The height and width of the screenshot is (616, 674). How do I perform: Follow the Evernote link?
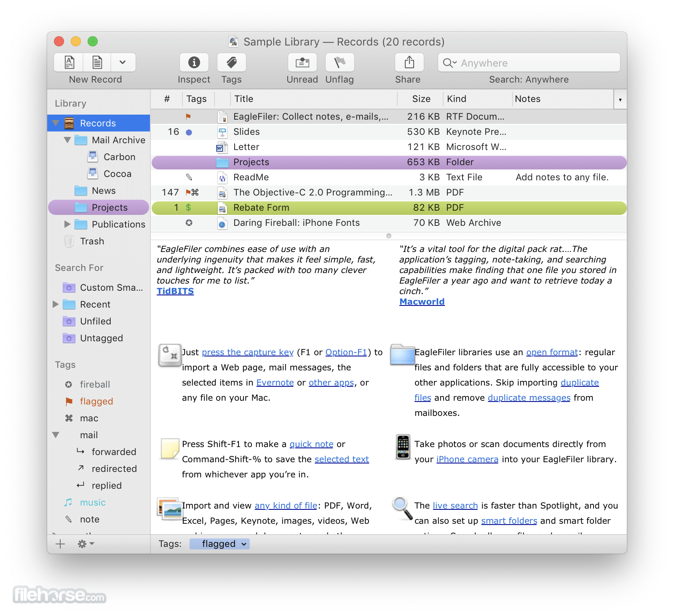point(275,383)
